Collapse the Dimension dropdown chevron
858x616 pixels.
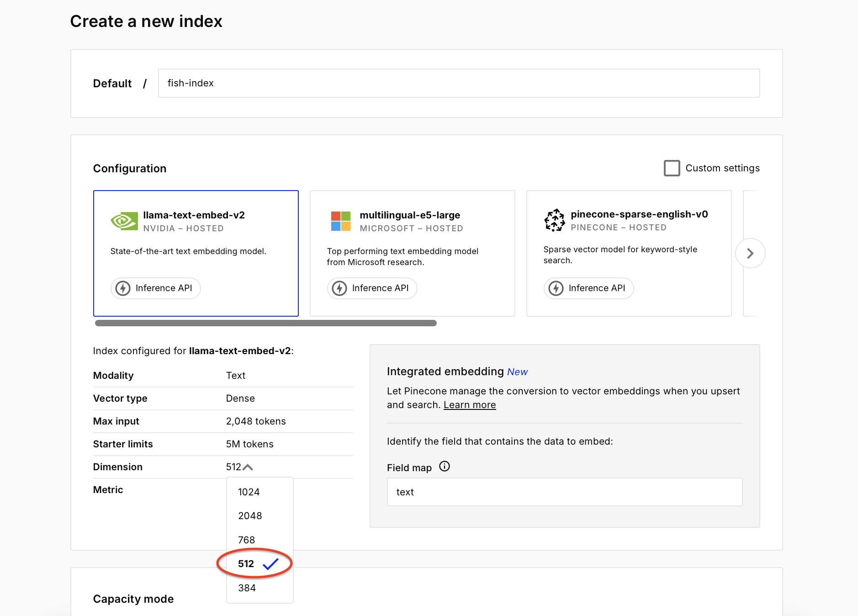click(248, 467)
